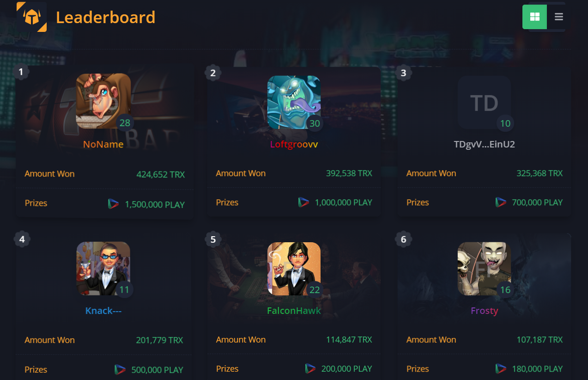The width and height of the screenshot is (588, 380).
Task: Open Loftgroovv's ghost avatar
Action: 294,102
